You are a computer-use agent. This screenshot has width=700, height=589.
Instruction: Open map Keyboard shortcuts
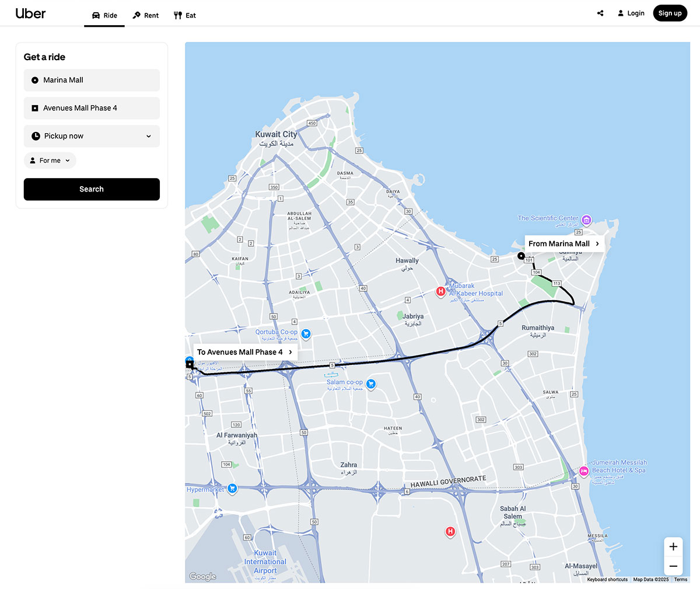point(607,580)
